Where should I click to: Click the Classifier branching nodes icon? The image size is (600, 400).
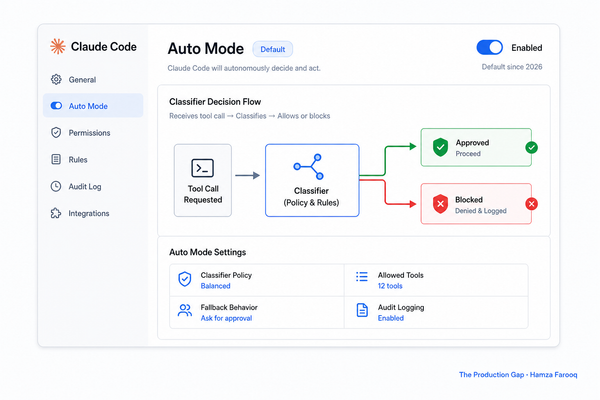(309, 167)
